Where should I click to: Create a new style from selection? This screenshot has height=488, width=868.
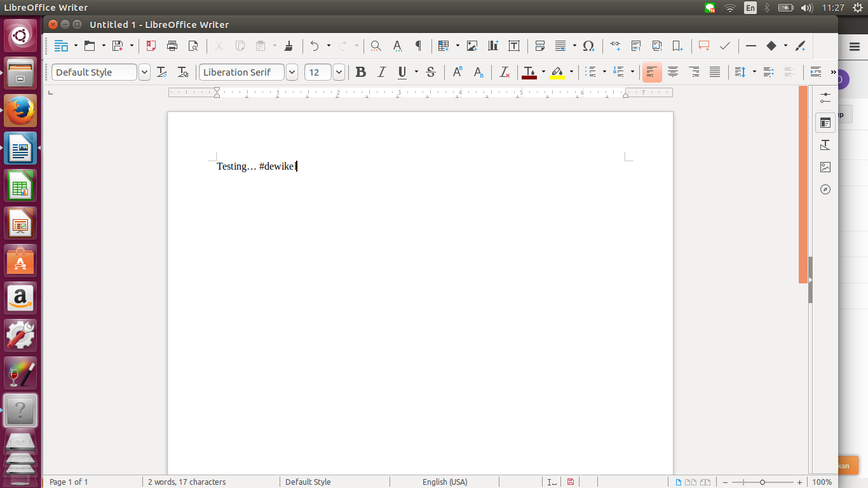(x=183, y=72)
